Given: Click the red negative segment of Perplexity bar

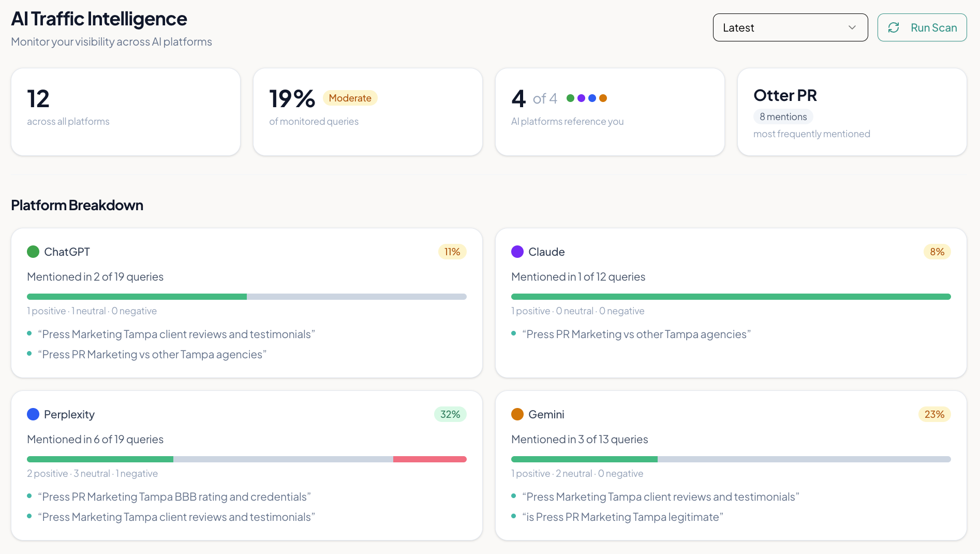Looking at the screenshot, I should point(429,459).
